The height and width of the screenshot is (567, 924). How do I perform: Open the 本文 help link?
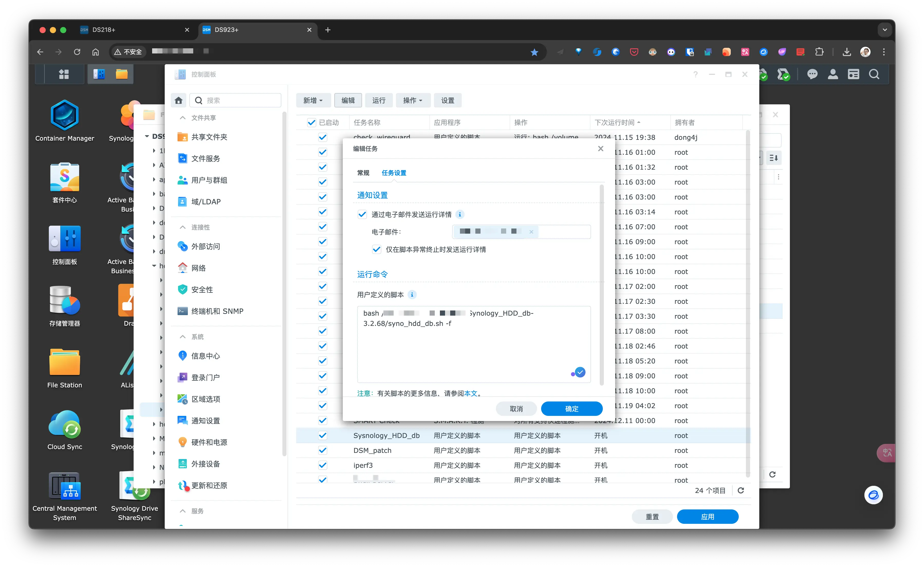click(x=470, y=393)
